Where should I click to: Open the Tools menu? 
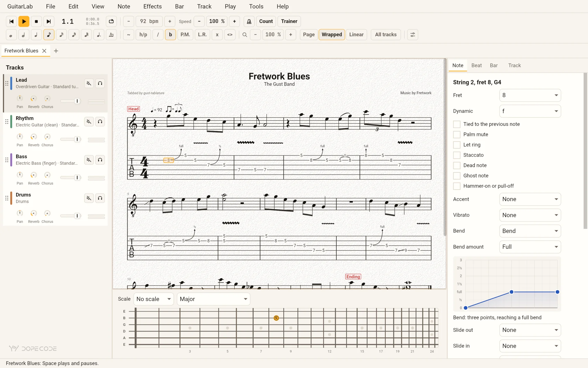coord(256,6)
